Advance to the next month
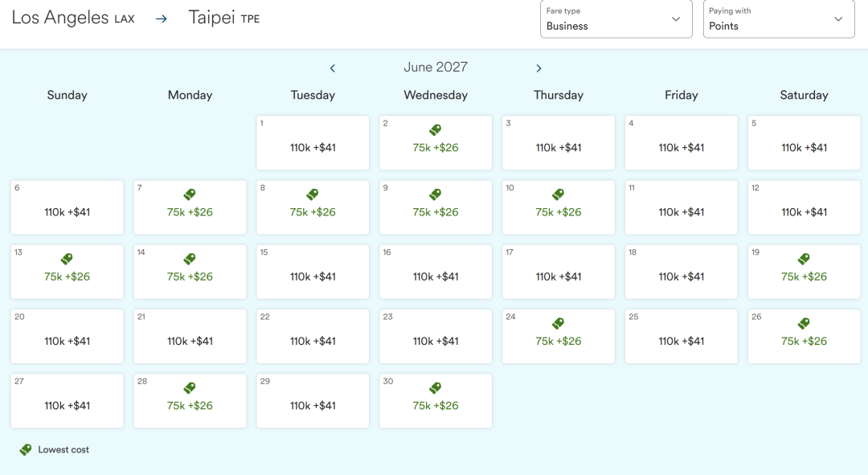The image size is (868, 475). pyautogui.click(x=538, y=68)
